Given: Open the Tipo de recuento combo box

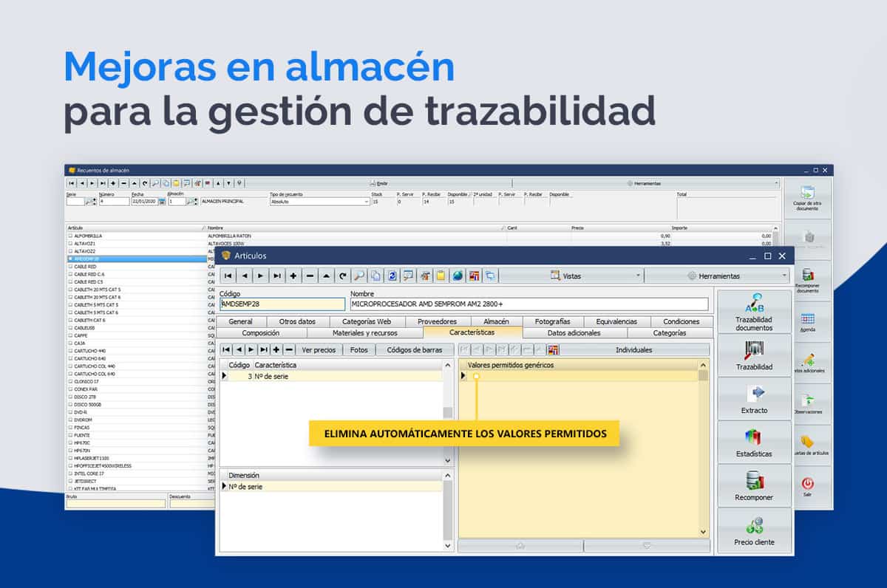Looking at the screenshot, I should [319, 201].
